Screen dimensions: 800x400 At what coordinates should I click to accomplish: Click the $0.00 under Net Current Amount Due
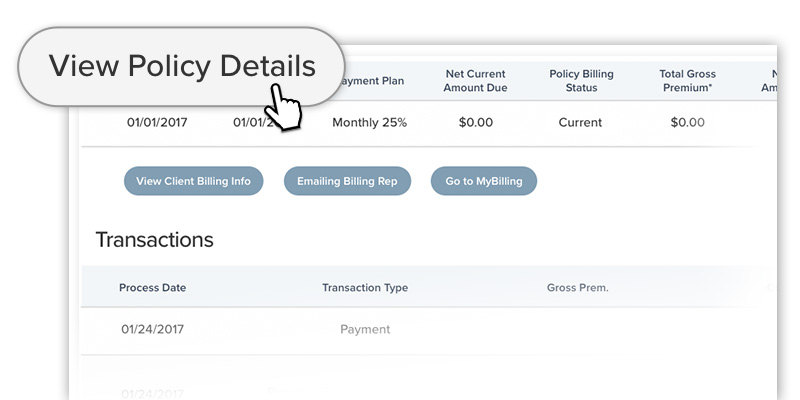click(x=476, y=123)
